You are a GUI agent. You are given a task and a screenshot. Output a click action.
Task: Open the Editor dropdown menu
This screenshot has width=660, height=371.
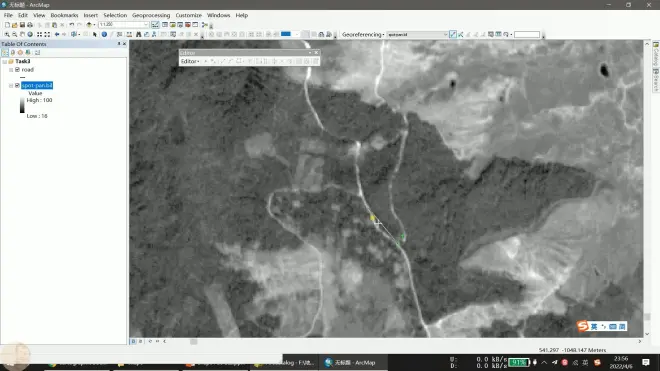[x=190, y=61]
